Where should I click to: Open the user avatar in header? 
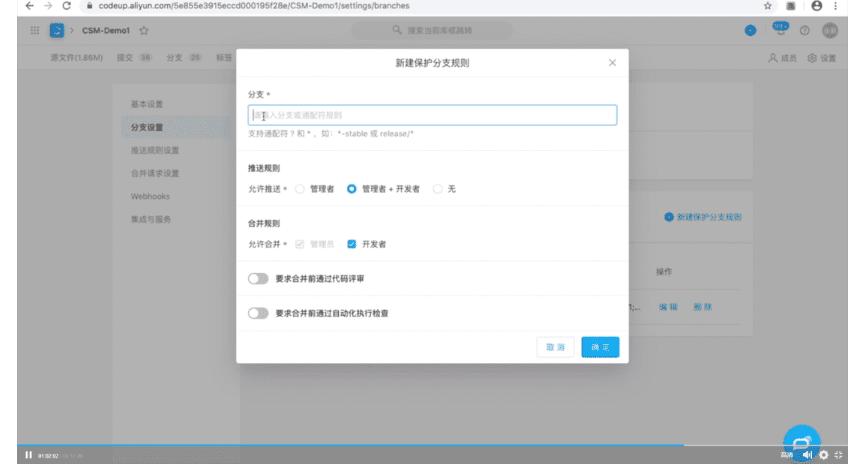(x=829, y=30)
